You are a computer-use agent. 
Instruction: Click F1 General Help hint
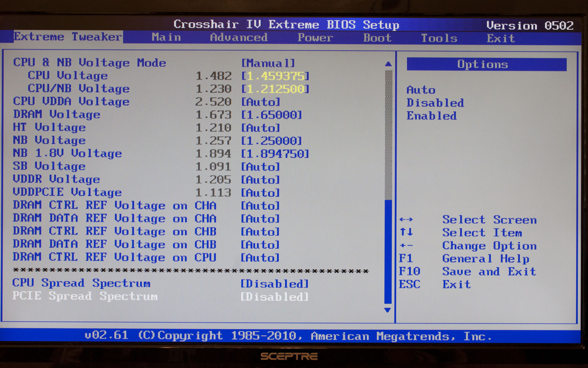464,259
